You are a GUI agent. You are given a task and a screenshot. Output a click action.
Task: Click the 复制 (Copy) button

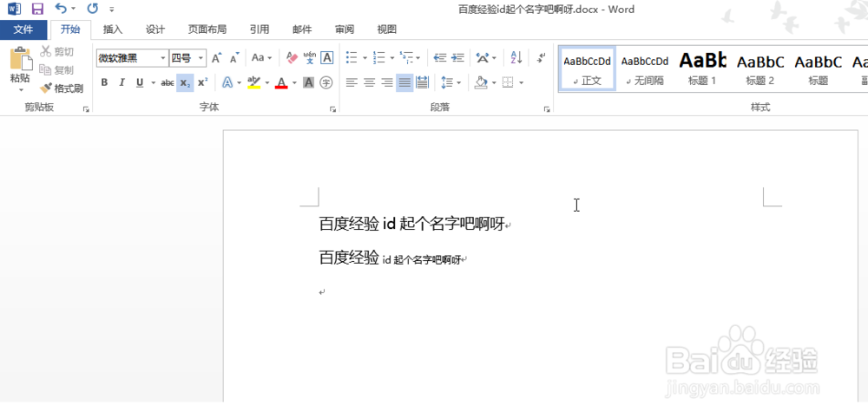click(57, 69)
